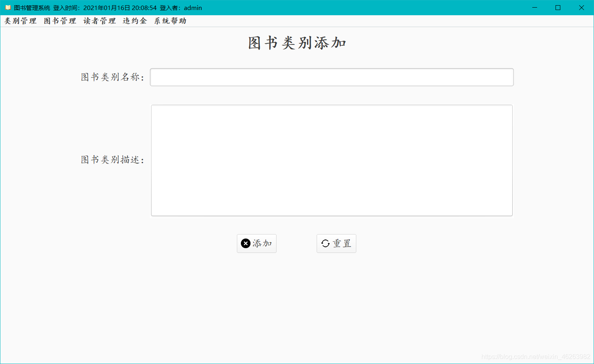The width and height of the screenshot is (594, 364).
Task: Open the 系统帮助 menu
Action: click(170, 21)
